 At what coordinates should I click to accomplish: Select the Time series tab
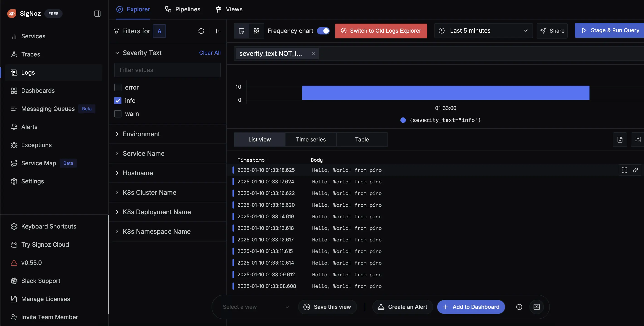(x=311, y=140)
